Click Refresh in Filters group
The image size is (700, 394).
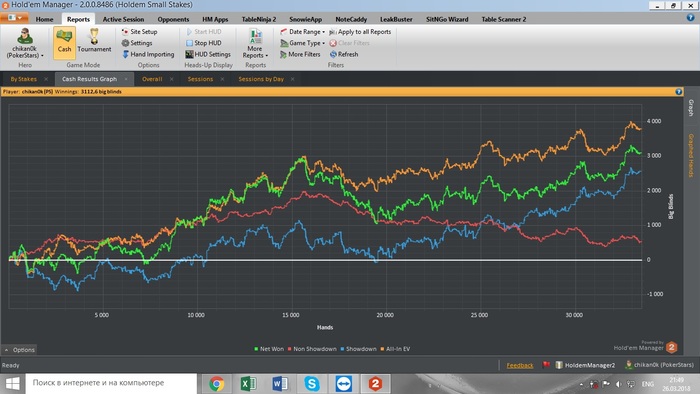point(344,54)
